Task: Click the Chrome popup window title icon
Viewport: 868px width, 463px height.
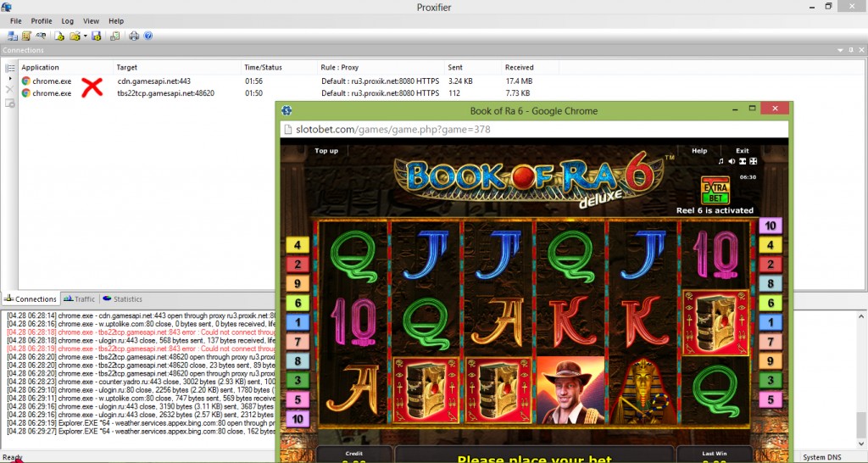Action: (x=287, y=110)
